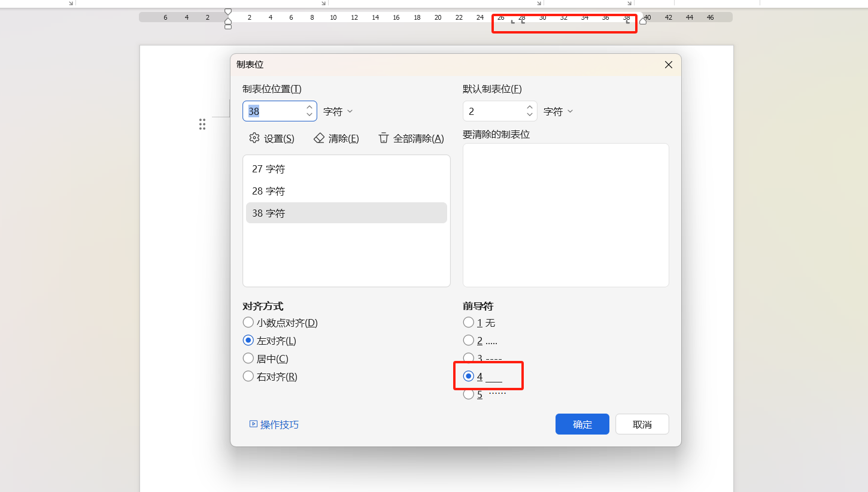Select 小数点对齐(D) alignment
Screen dimensions: 868x492
pyautogui.click(x=248, y=322)
